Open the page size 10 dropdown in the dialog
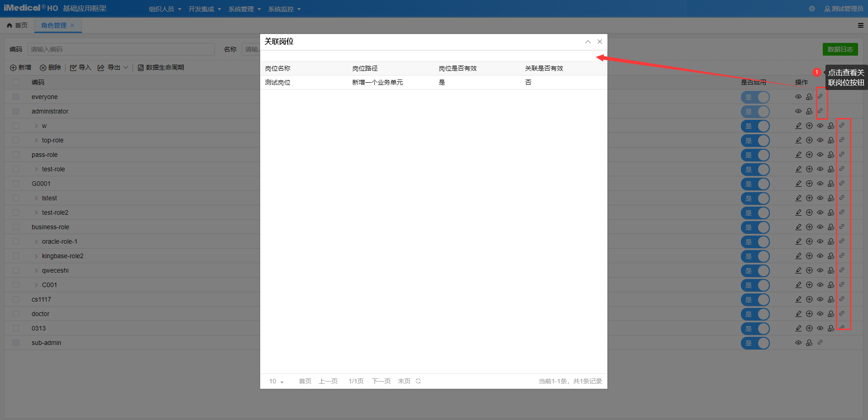This screenshot has width=868, height=420. pyautogui.click(x=276, y=381)
